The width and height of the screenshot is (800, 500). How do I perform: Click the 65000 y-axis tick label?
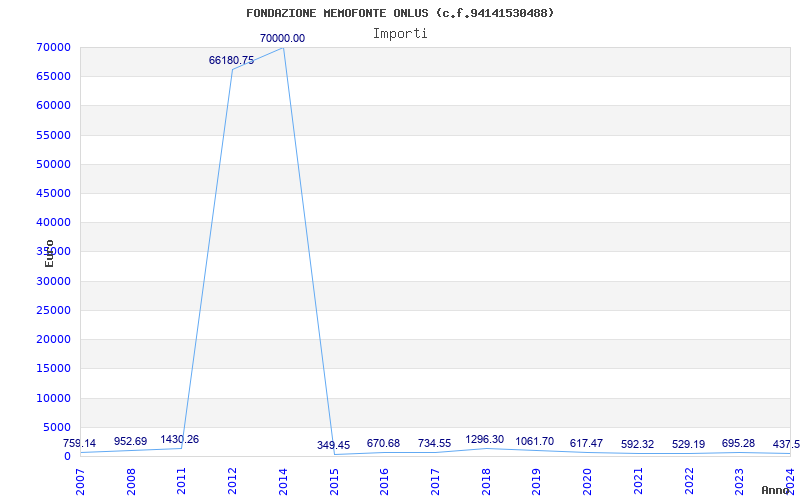(x=53, y=77)
